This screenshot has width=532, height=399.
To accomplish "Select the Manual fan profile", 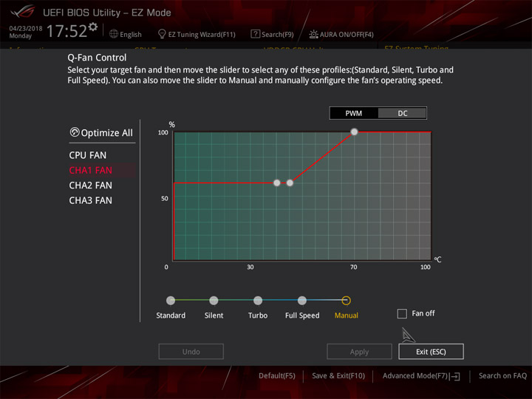I will coord(346,301).
